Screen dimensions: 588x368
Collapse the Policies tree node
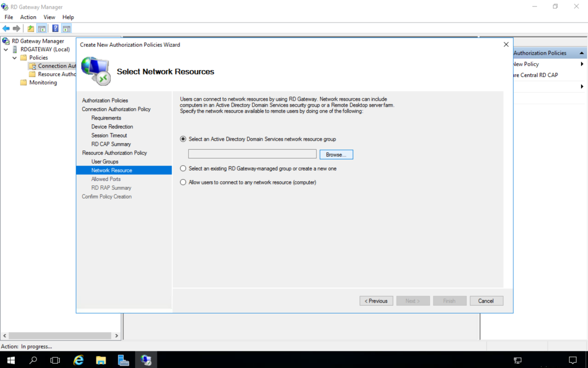(x=14, y=57)
